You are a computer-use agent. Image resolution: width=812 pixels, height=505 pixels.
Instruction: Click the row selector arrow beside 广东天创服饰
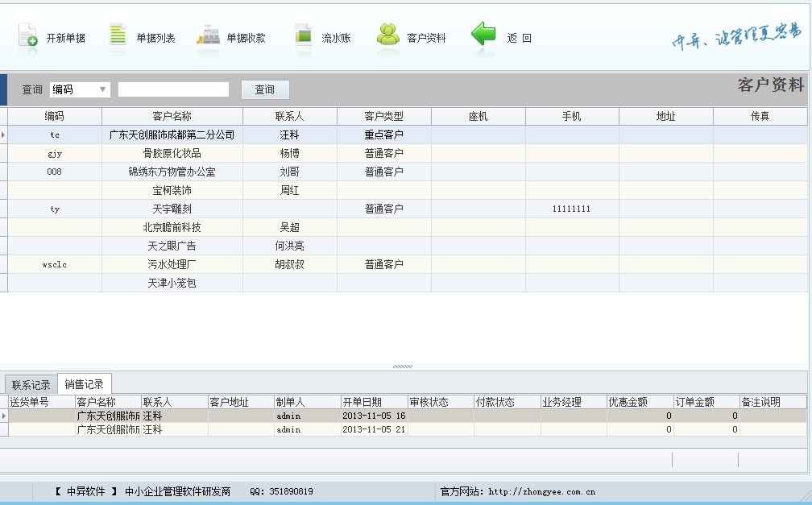click(4, 134)
